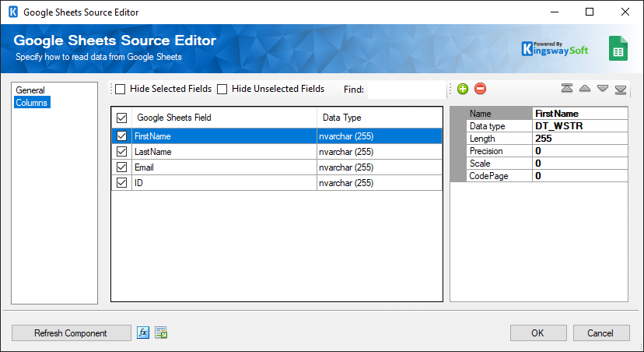Image resolution: width=644 pixels, height=352 pixels.
Task: Uncheck the FirstName field checkbox
Action: point(121,136)
